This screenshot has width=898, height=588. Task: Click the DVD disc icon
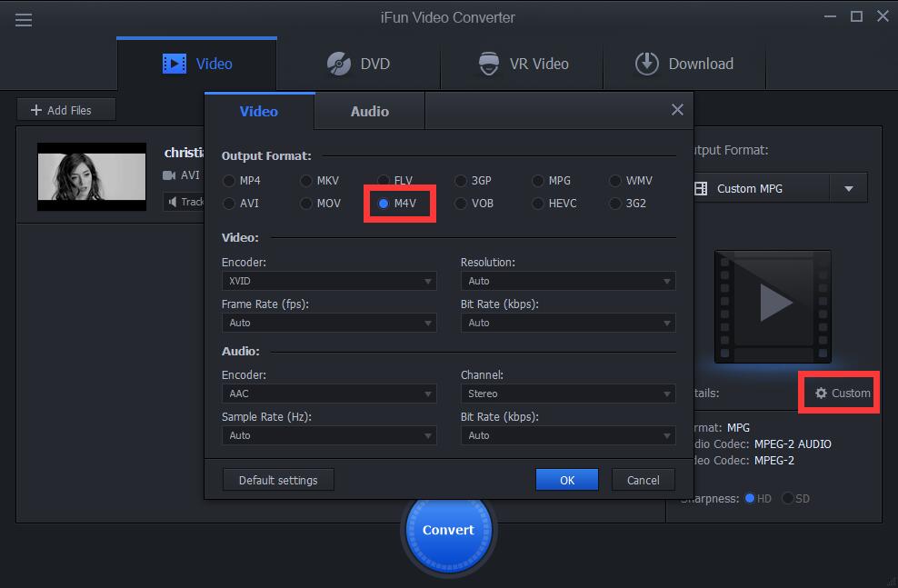(x=339, y=64)
